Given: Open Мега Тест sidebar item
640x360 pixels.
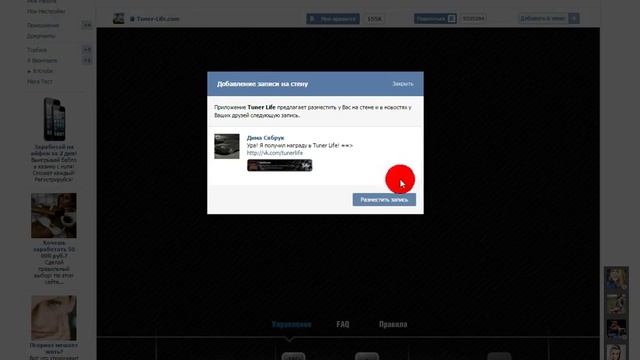Looking at the screenshot, I should (40, 82).
